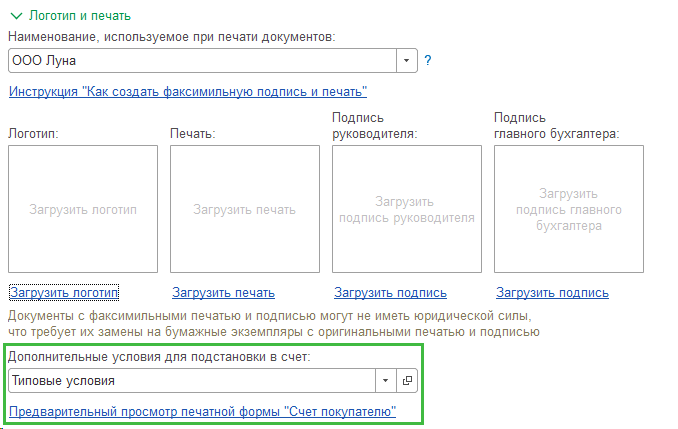Click the Загрузить печать link

[x=223, y=292]
